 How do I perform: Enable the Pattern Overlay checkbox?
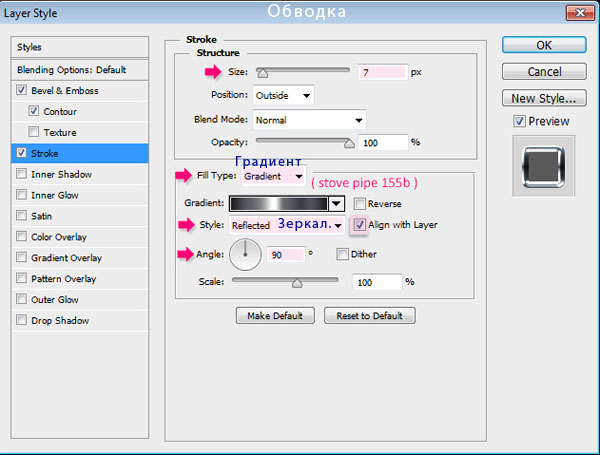coord(21,278)
